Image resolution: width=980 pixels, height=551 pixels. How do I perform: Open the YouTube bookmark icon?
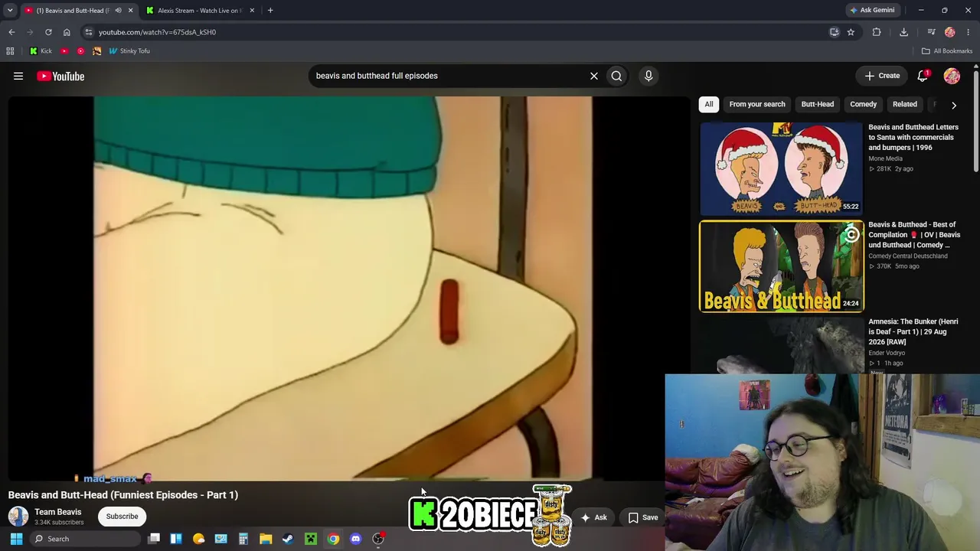click(64, 51)
